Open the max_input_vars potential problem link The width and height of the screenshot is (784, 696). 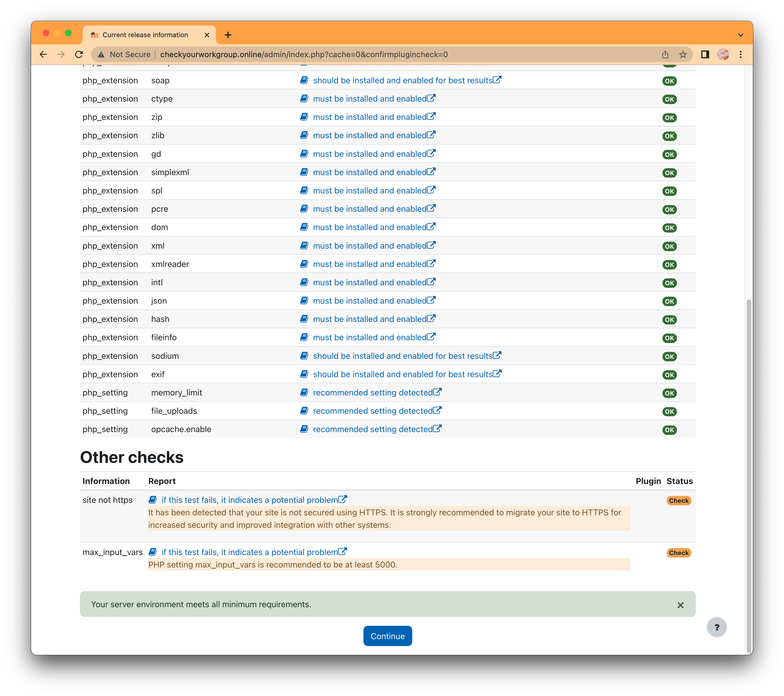pyautogui.click(x=249, y=552)
